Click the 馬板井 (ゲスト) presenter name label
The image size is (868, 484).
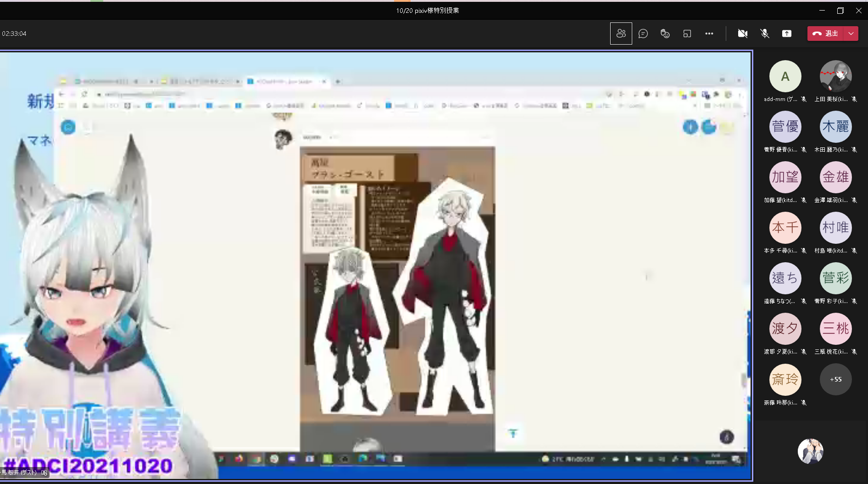pyautogui.click(x=19, y=473)
